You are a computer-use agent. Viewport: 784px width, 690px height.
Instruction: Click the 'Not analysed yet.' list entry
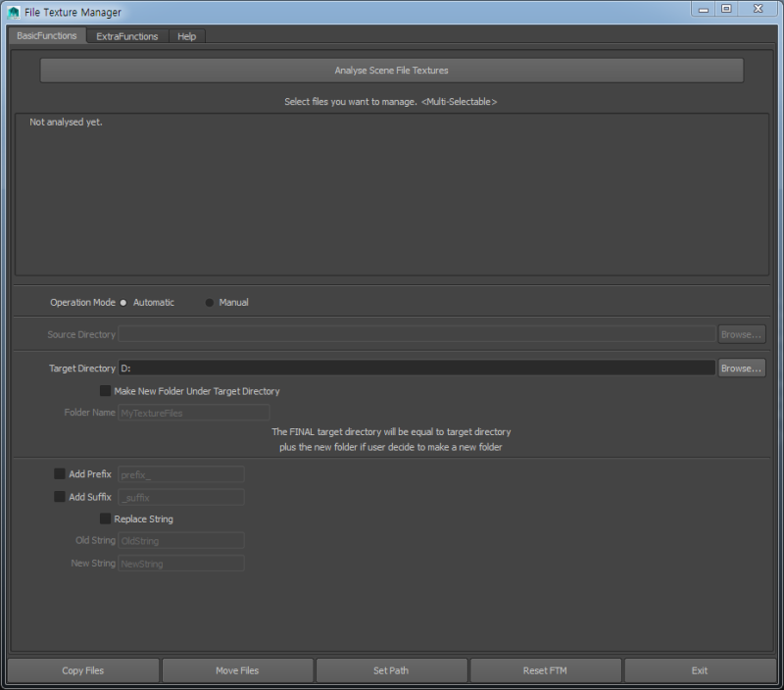(x=66, y=122)
